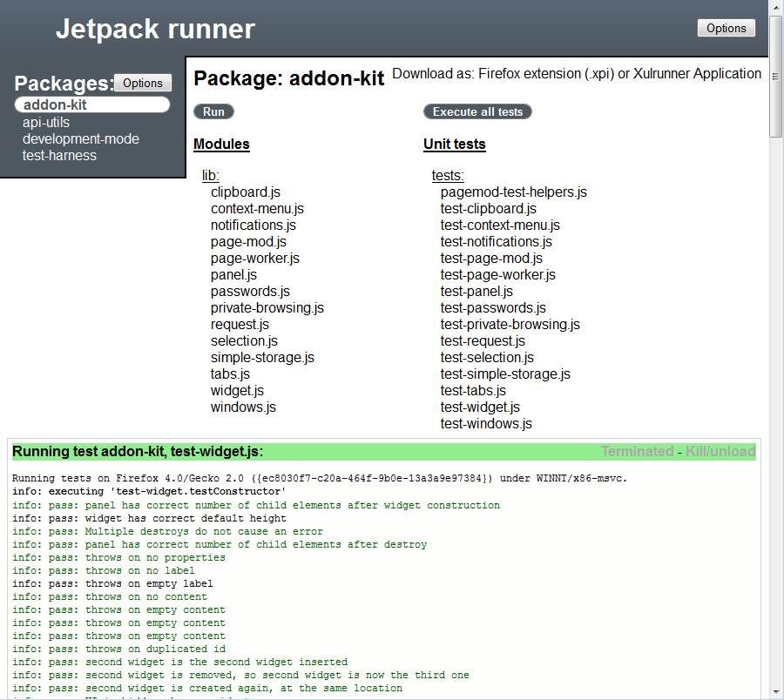Run the test-panel.js unit test

pyautogui.click(x=476, y=291)
